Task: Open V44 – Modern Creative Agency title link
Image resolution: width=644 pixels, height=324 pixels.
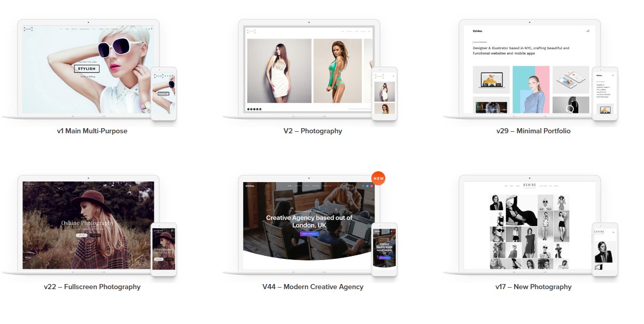Action: 313,287
